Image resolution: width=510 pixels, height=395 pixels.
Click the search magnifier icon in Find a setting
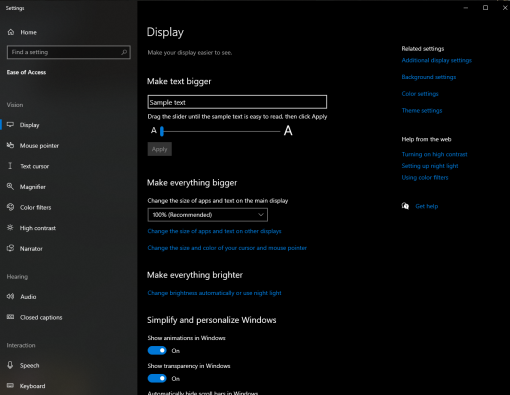124,52
